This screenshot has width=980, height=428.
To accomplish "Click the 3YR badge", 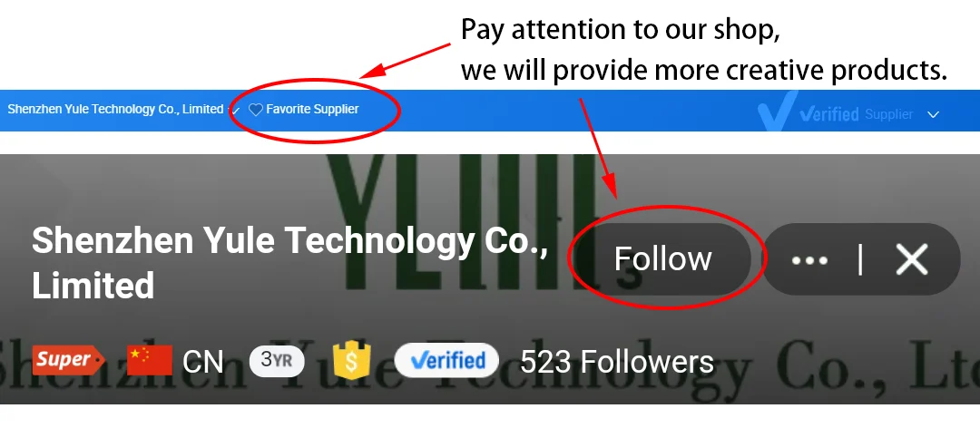I will [x=277, y=361].
